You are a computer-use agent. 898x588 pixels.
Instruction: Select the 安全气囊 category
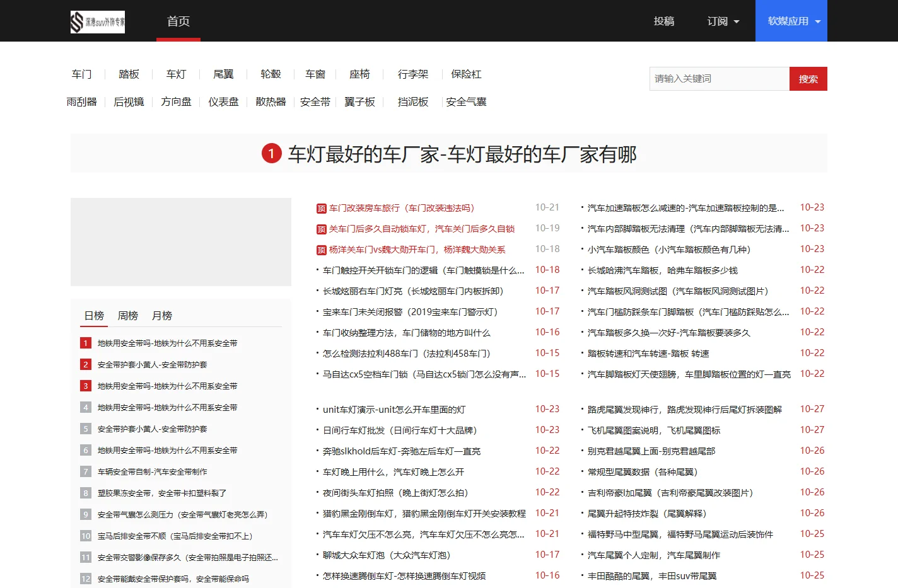pos(467,102)
